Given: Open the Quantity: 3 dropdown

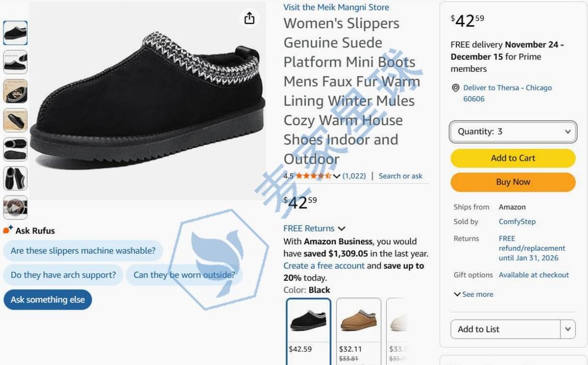Looking at the screenshot, I should point(512,132).
